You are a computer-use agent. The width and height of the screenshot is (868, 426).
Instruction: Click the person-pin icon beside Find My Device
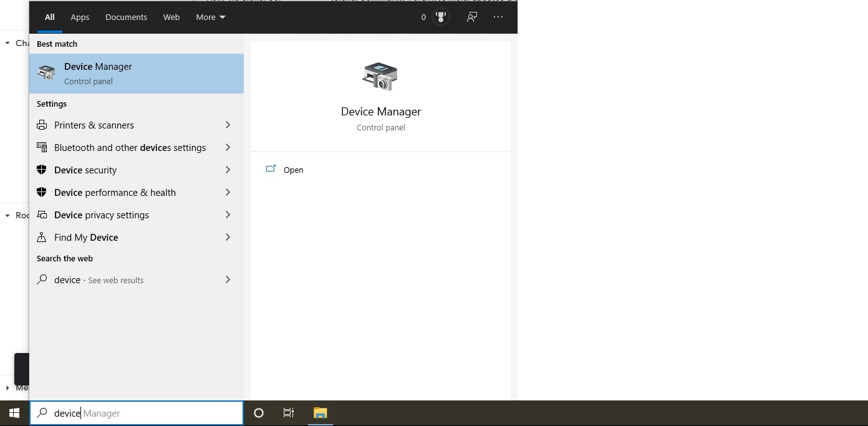coord(42,238)
